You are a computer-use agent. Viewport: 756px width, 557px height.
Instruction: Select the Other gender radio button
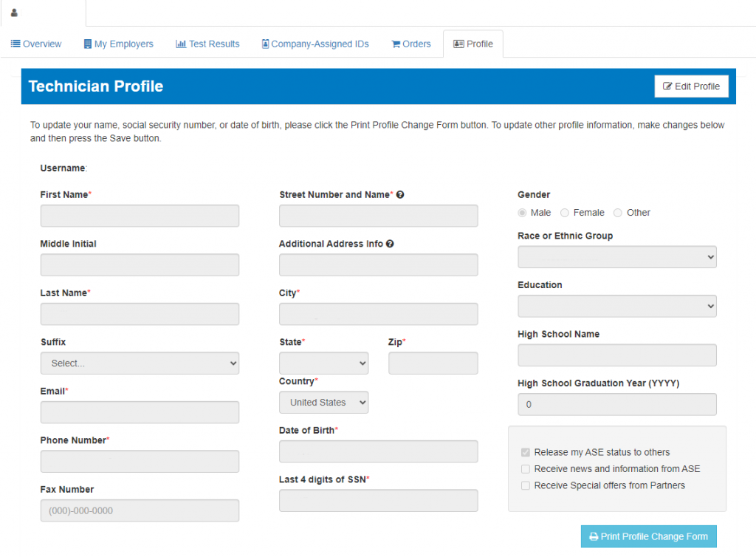pyautogui.click(x=618, y=213)
